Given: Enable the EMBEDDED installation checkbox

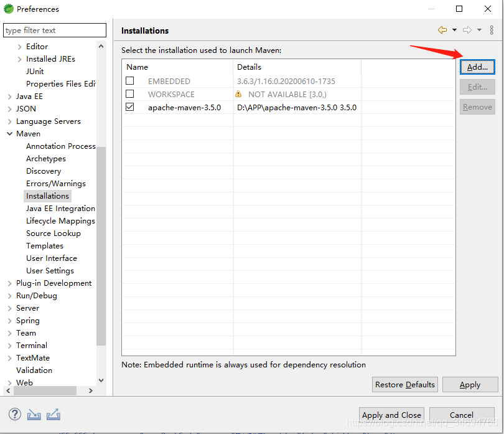Looking at the screenshot, I should click(x=130, y=80).
